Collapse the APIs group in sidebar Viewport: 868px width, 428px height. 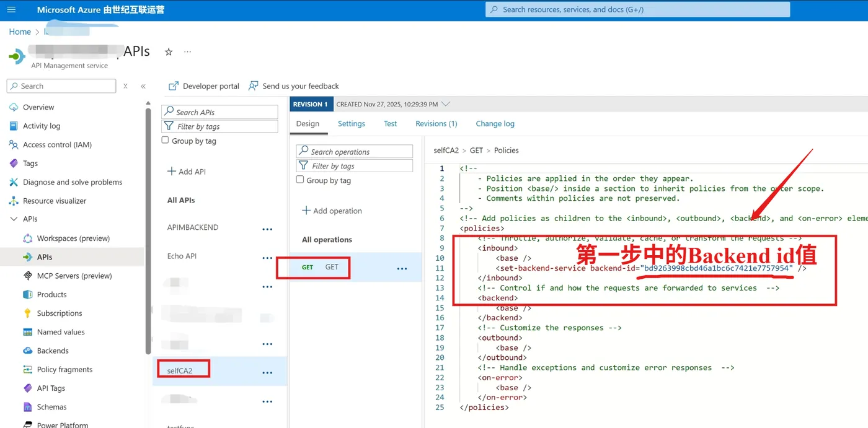(x=14, y=219)
